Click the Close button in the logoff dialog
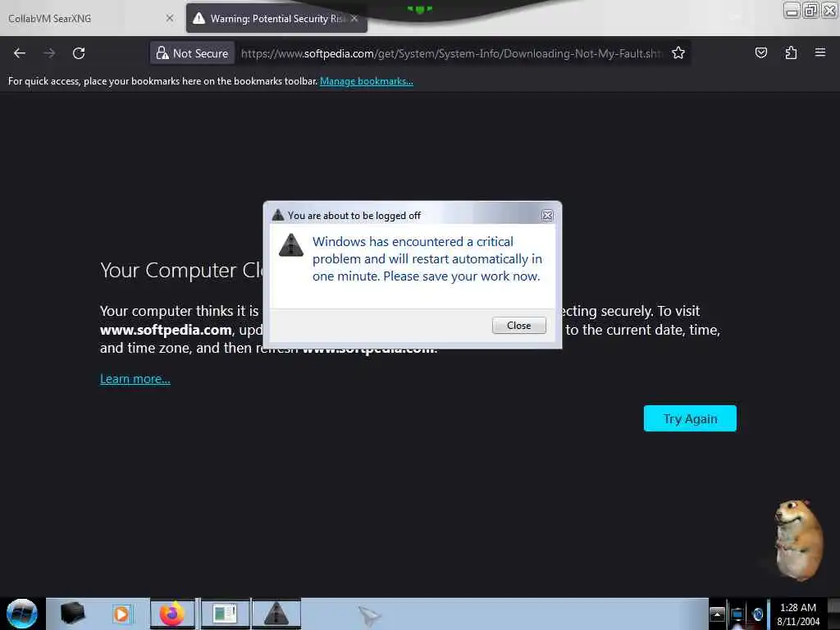Viewport: 840px width, 630px height. point(518,325)
